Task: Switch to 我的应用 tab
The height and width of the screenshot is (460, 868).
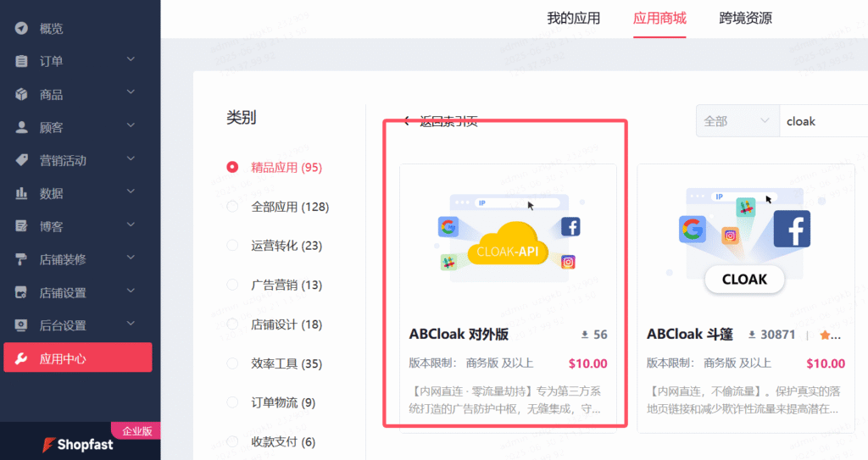Action: coord(574,19)
